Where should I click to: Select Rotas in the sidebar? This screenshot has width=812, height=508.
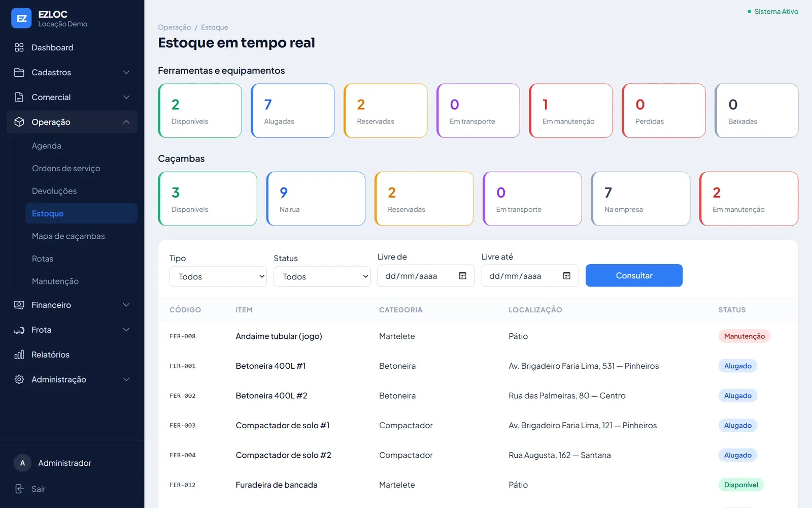(81, 259)
